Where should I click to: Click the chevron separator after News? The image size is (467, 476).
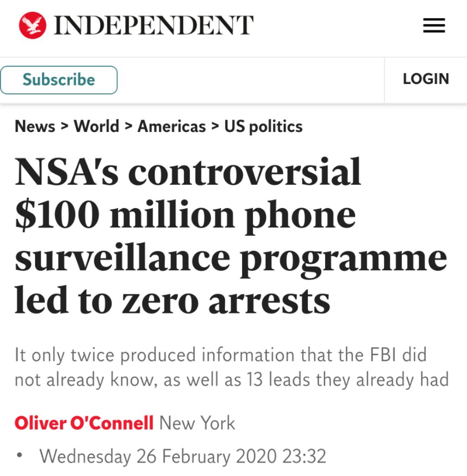pos(64,126)
